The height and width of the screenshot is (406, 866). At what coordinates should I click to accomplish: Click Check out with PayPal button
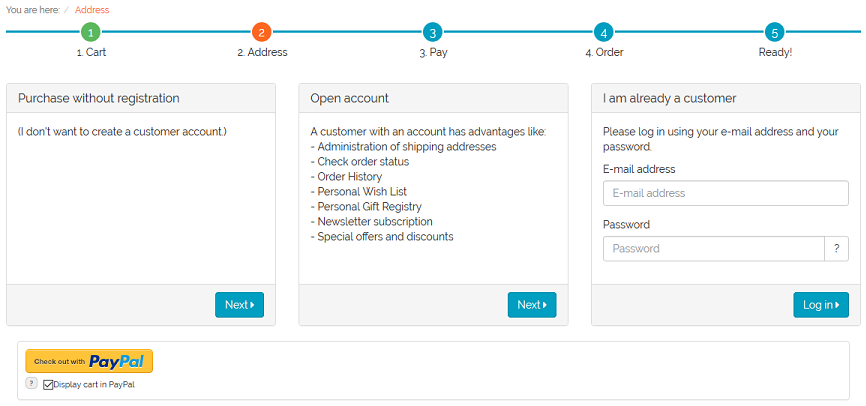(x=89, y=361)
